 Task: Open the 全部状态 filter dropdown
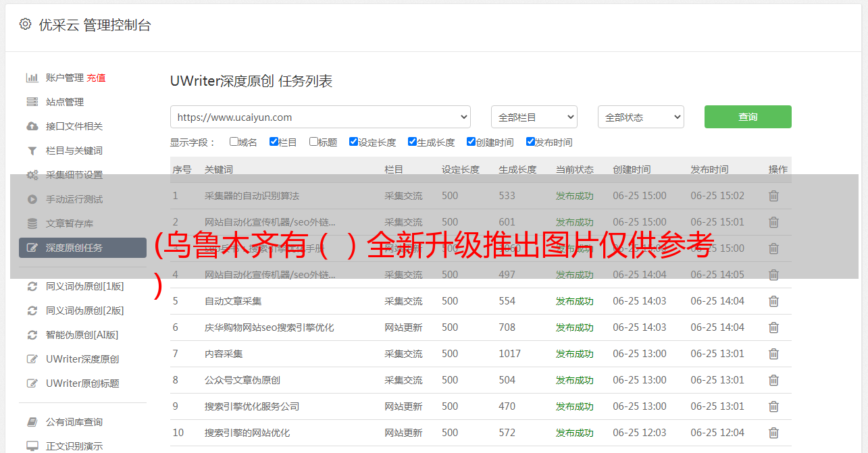click(640, 117)
